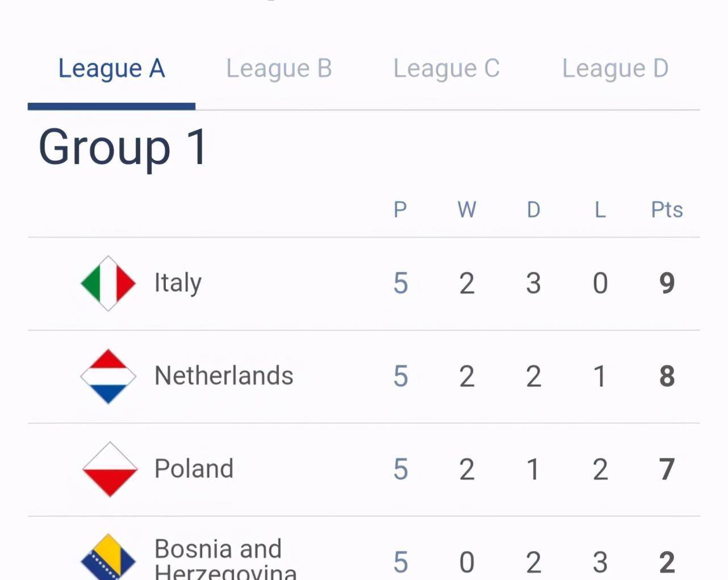This screenshot has width=728, height=580.
Task: Select the Bosnia and Herzegovina flag icon
Action: (x=108, y=558)
